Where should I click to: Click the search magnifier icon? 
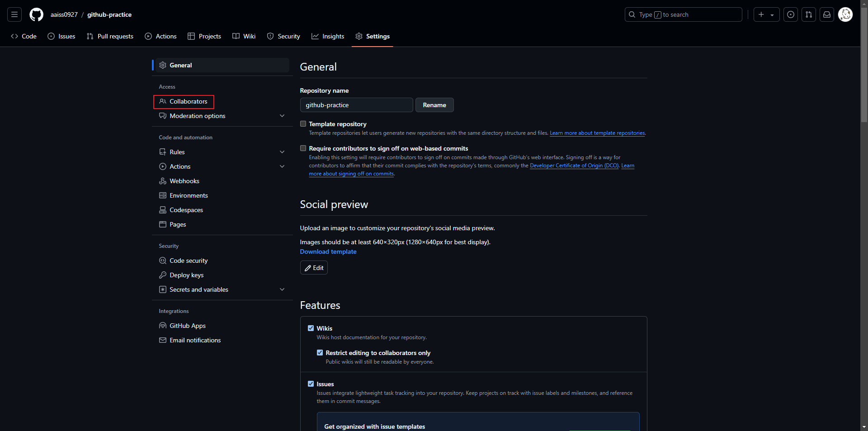click(x=632, y=14)
